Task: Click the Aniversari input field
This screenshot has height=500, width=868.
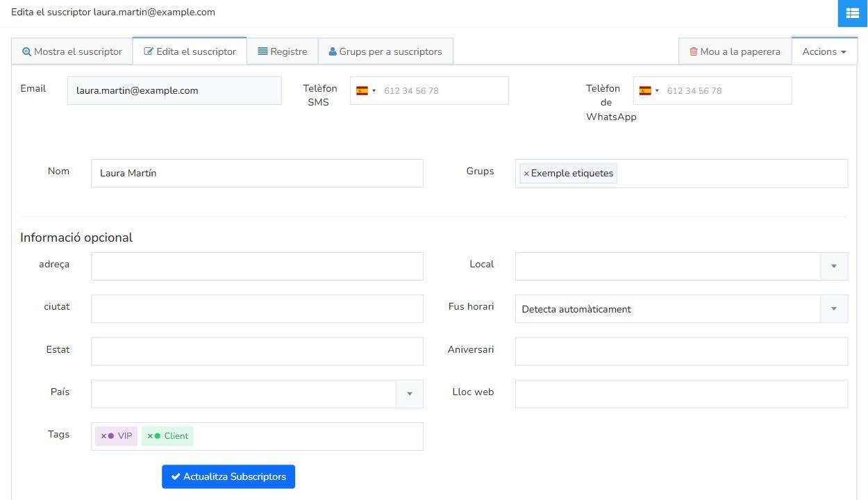Action: click(681, 351)
